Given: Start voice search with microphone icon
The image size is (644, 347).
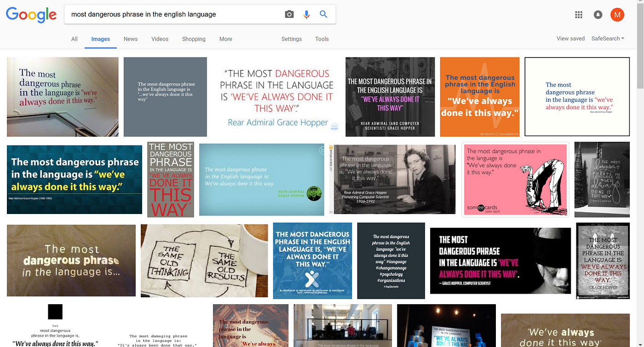Looking at the screenshot, I should 306,14.
